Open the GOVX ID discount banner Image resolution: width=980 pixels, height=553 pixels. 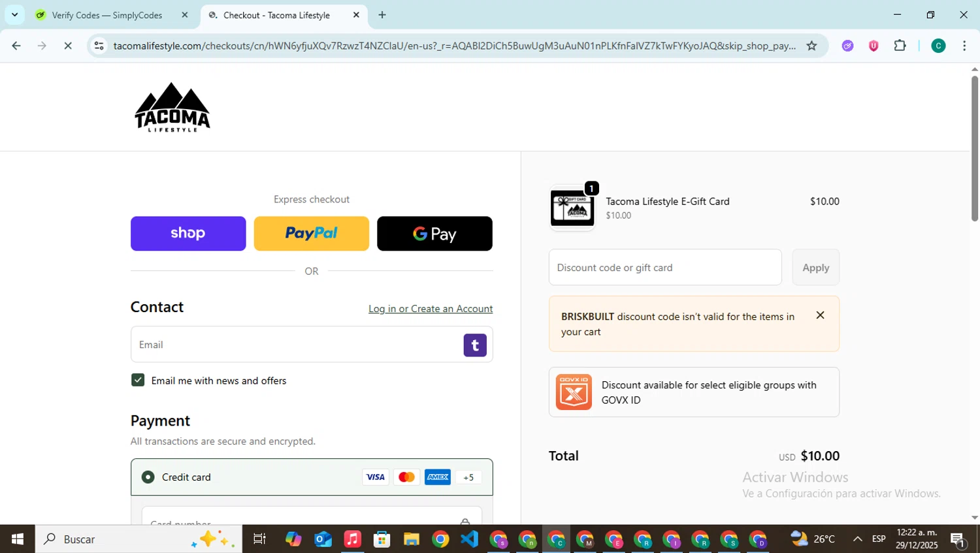694,392
